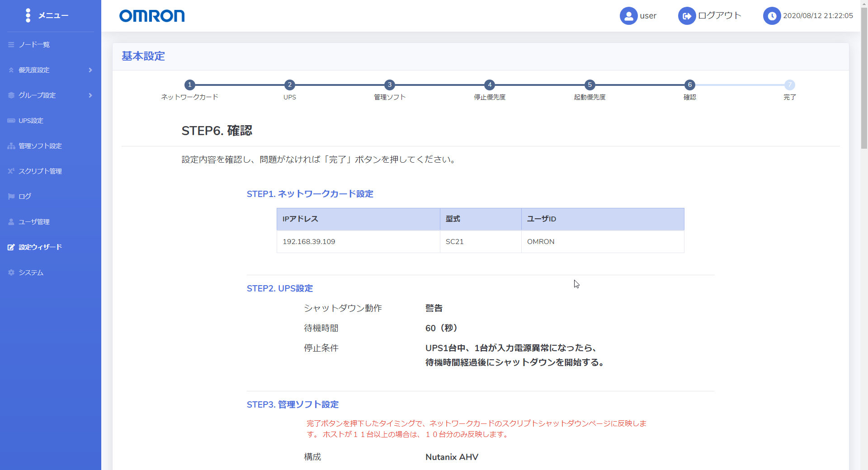
Task: Click the 60（秒） wait time value
Action: point(442,328)
